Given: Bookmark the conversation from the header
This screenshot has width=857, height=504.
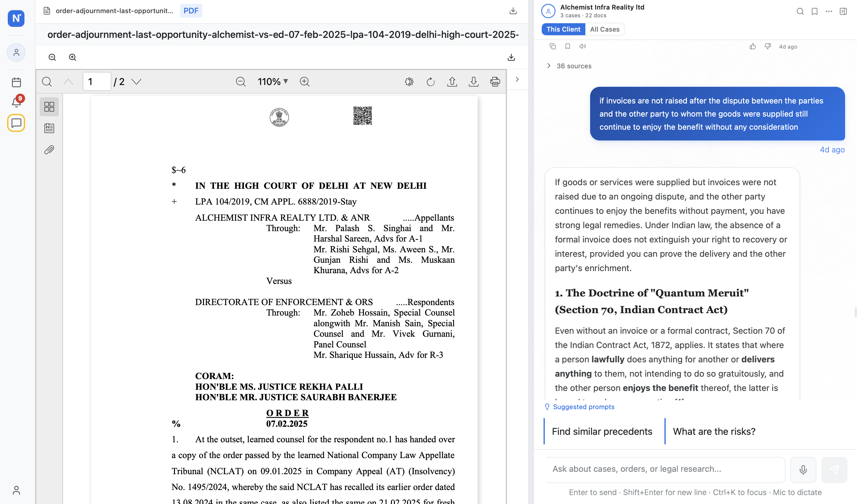Looking at the screenshot, I should (x=814, y=11).
